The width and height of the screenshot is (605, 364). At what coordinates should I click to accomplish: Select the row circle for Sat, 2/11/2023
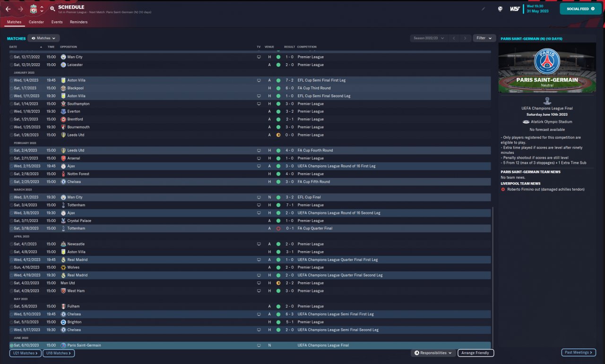click(11, 158)
